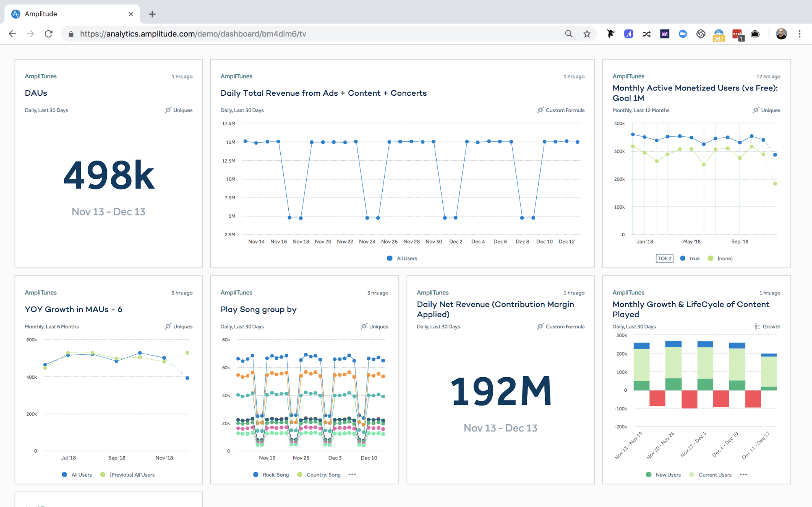Click the Growth icon on Monthly Growth chart

point(756,326)
